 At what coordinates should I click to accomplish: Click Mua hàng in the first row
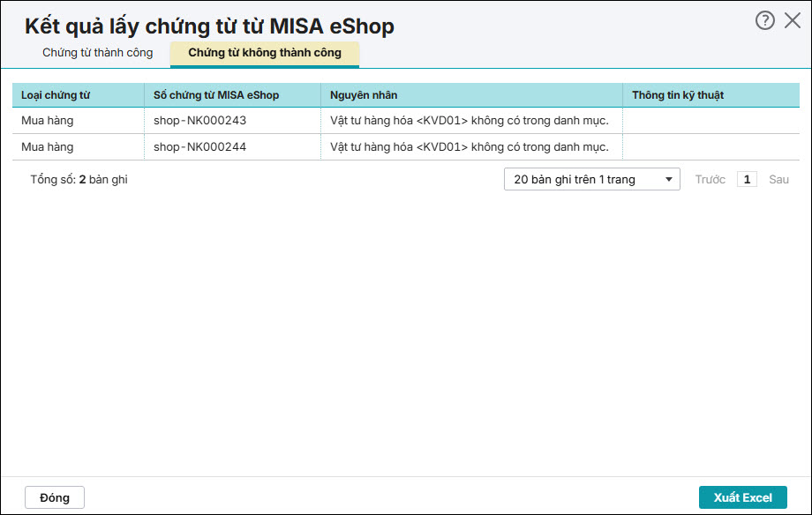(x=48, y=121)
